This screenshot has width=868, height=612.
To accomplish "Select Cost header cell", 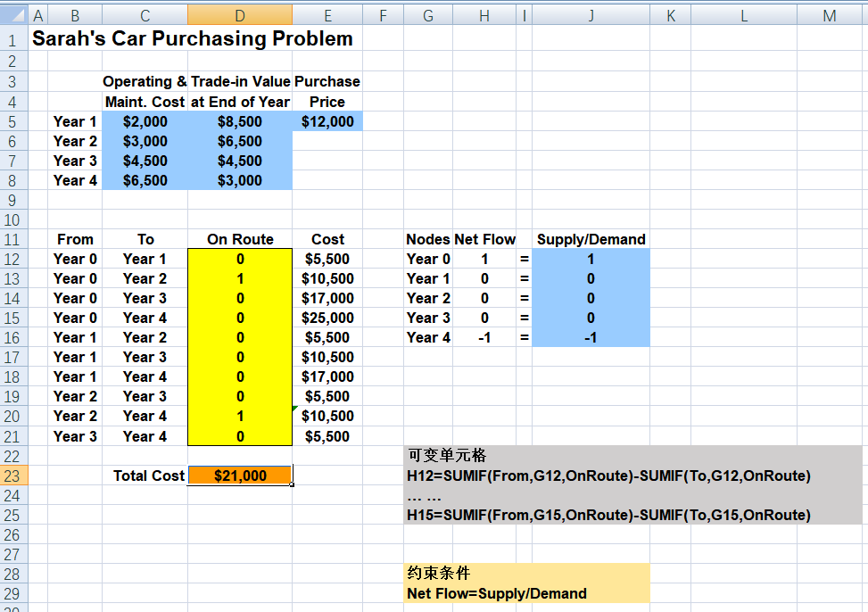I will [327, 239].
